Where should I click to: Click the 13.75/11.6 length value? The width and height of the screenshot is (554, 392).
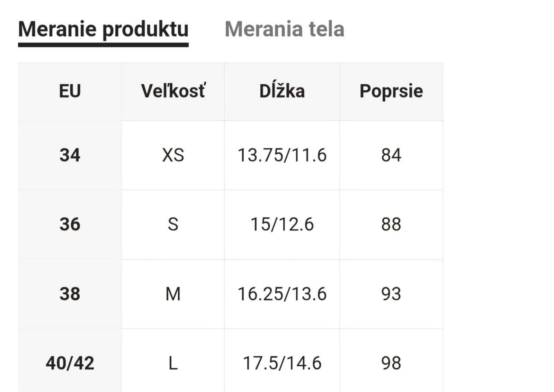pos(282,155)
